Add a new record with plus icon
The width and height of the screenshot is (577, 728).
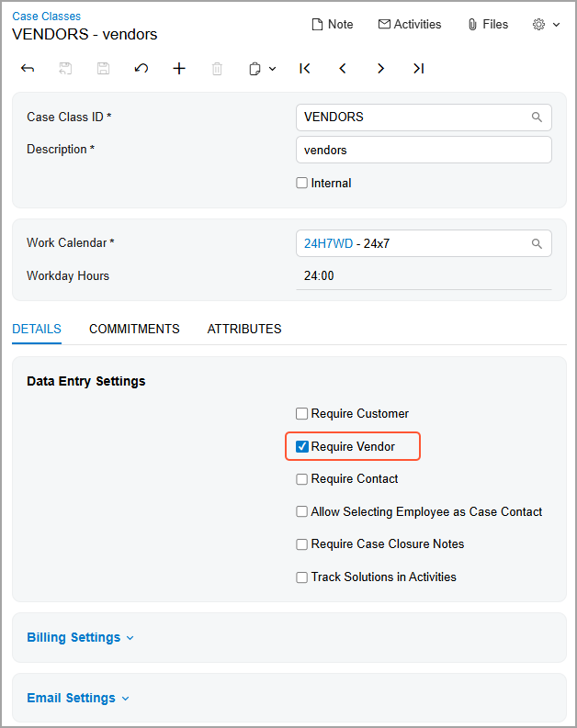179,69
